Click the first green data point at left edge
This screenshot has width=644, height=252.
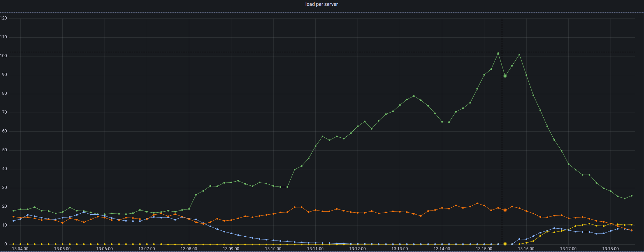(13, 211)
